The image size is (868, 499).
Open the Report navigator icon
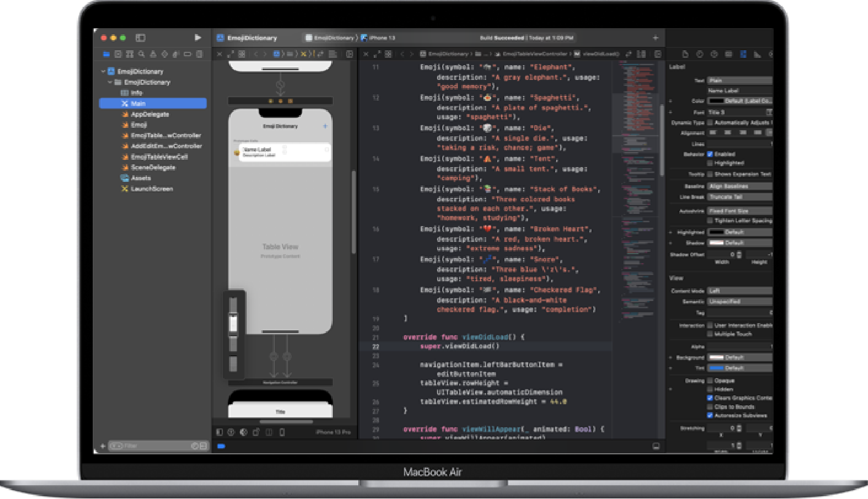coord(199,54)
